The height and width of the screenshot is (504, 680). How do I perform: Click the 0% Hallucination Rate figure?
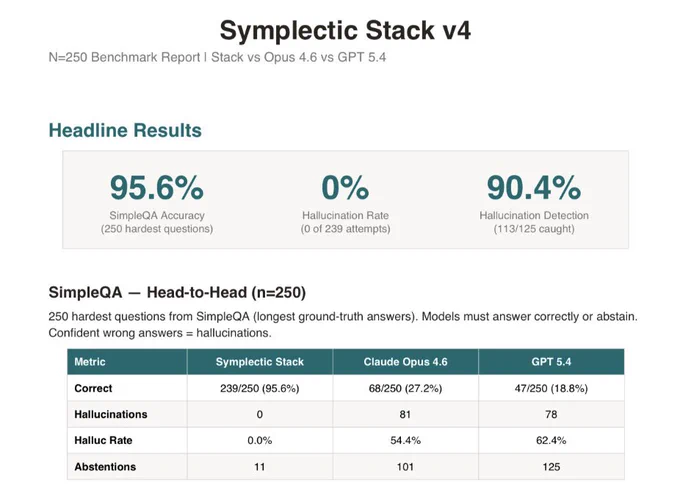[x=345, y=188]
